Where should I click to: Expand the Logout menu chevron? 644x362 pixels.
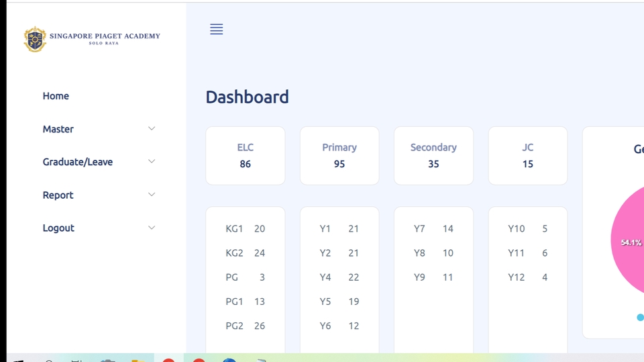click(x=152, y=228)
